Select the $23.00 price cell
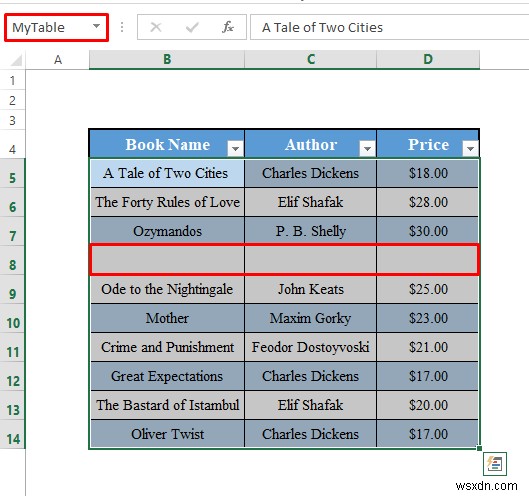529x496 pixels. click(428, 318)
